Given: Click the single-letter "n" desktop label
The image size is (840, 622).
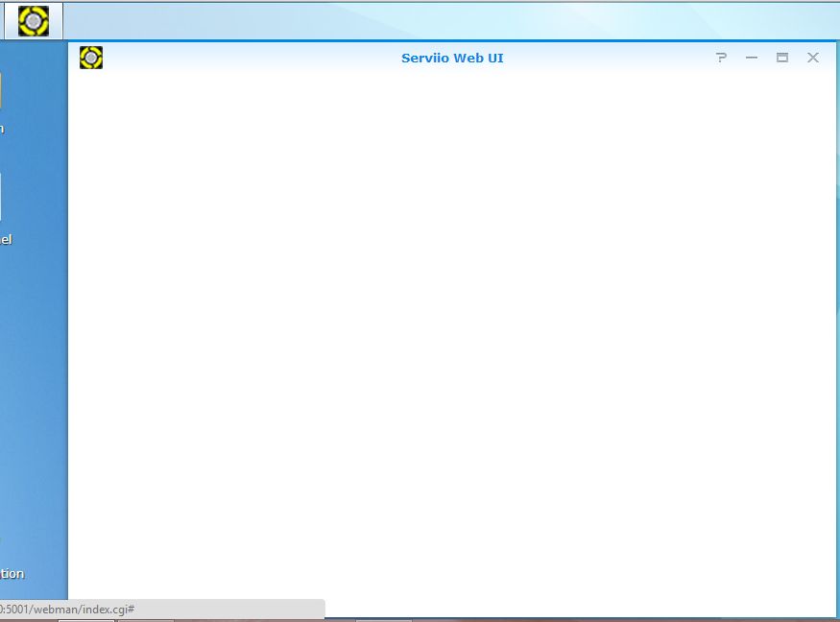Looking at the screenshot, I should tap(2, 128).
